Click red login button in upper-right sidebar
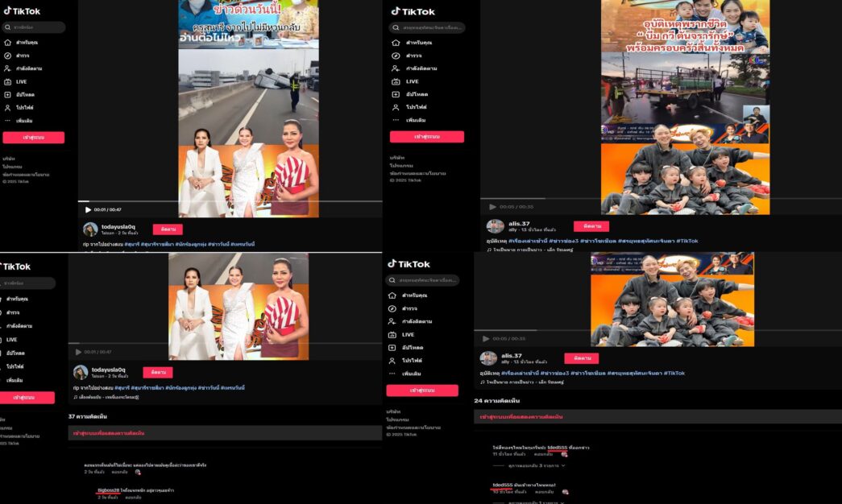Image resolution: width=842 pixels, height=504 pixels. pos(427,137)
